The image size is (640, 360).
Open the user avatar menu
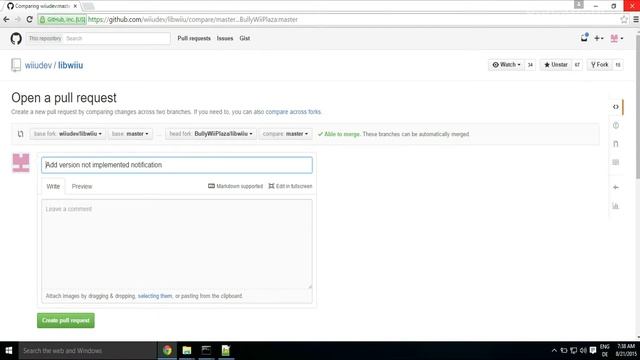click(x=616, y=38)
